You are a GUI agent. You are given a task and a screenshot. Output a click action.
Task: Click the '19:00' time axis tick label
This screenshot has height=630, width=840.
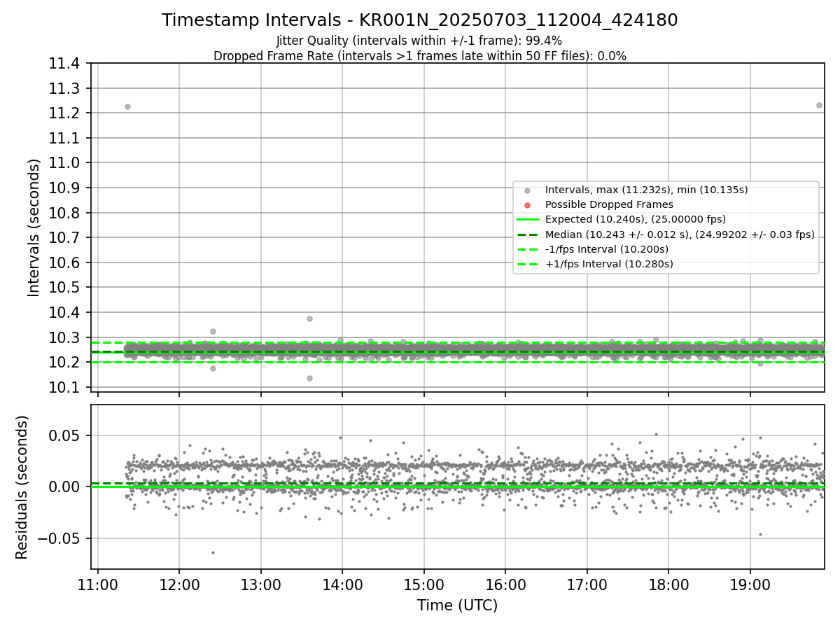coord(750,584)
